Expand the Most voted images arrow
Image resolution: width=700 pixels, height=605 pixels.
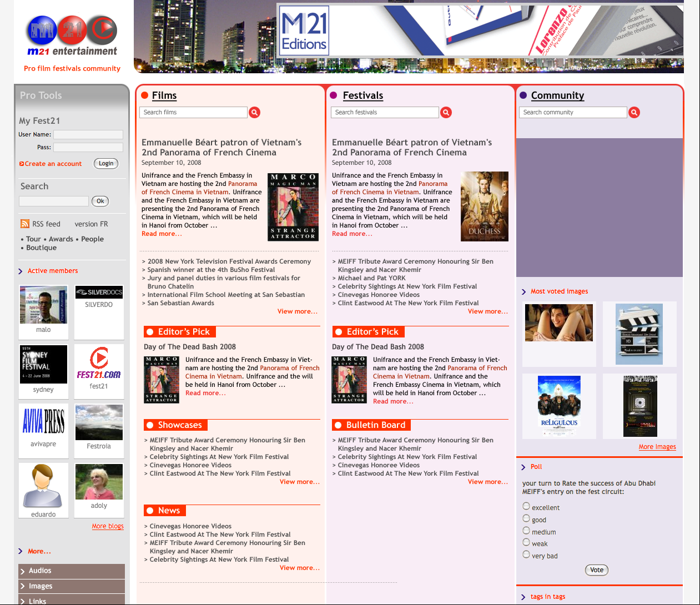pyautogui.click(x=523, y=292)
